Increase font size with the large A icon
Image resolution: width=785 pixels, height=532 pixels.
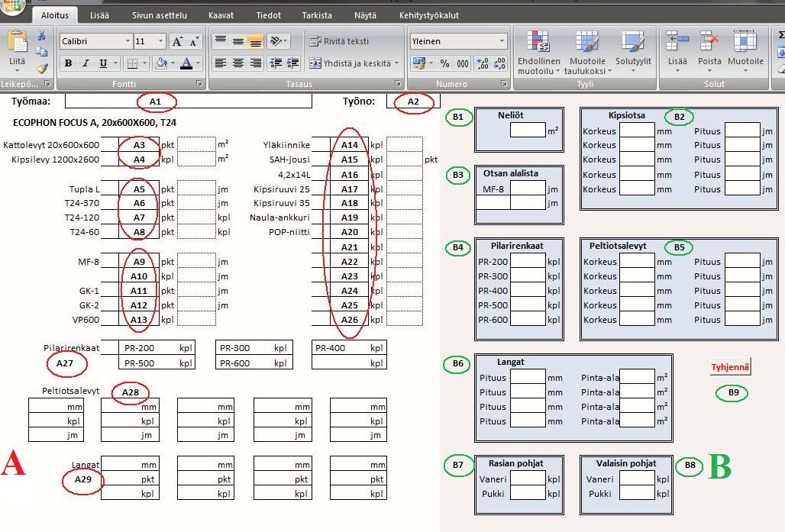point(177,41)
